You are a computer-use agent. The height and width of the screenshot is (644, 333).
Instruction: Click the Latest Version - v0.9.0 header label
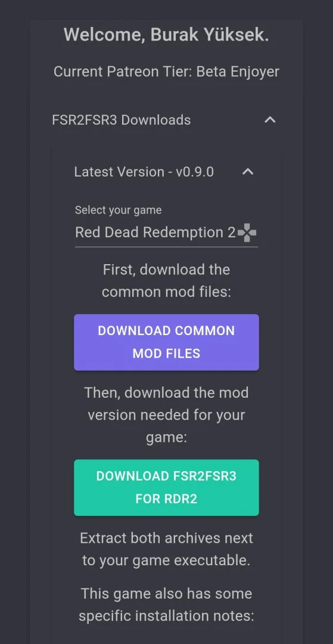[144, 172]
